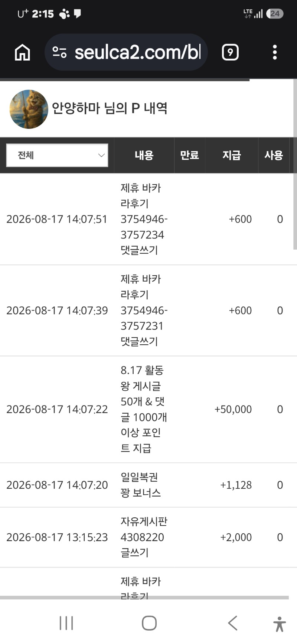Click the vertical page scrollbar
Image resolution: width=297 pixels, height=644 pixels.
pyautogui.click(x=295, y=164)
